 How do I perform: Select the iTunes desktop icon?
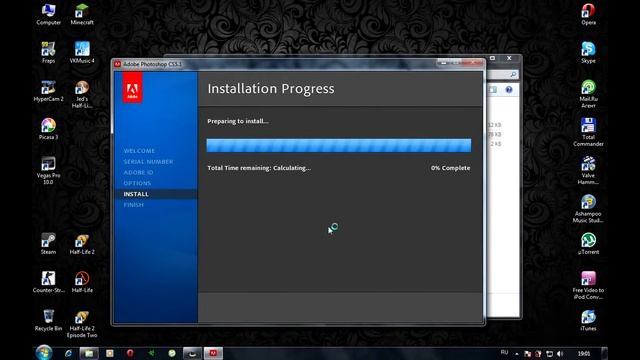(588, 320)
